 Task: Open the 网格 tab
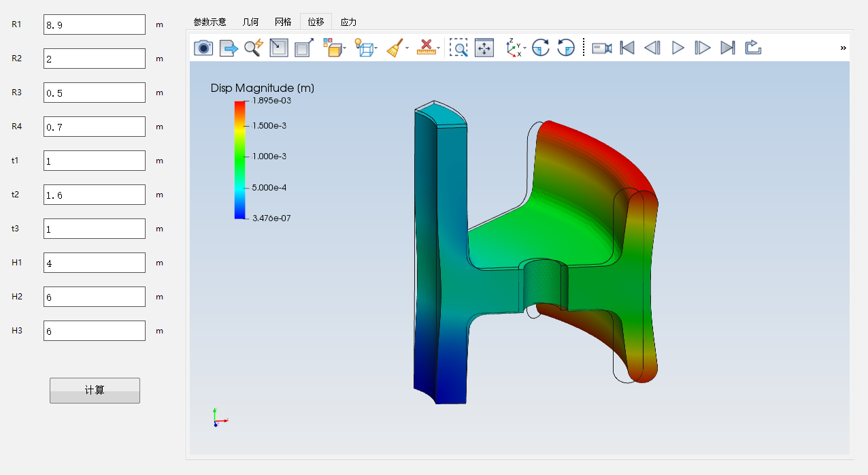coord(283,22)
